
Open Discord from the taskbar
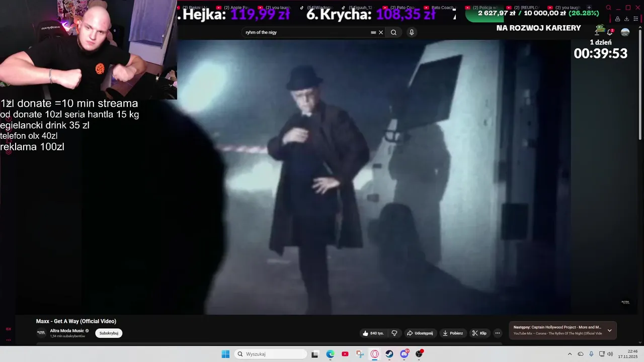[x=405, y=354]
